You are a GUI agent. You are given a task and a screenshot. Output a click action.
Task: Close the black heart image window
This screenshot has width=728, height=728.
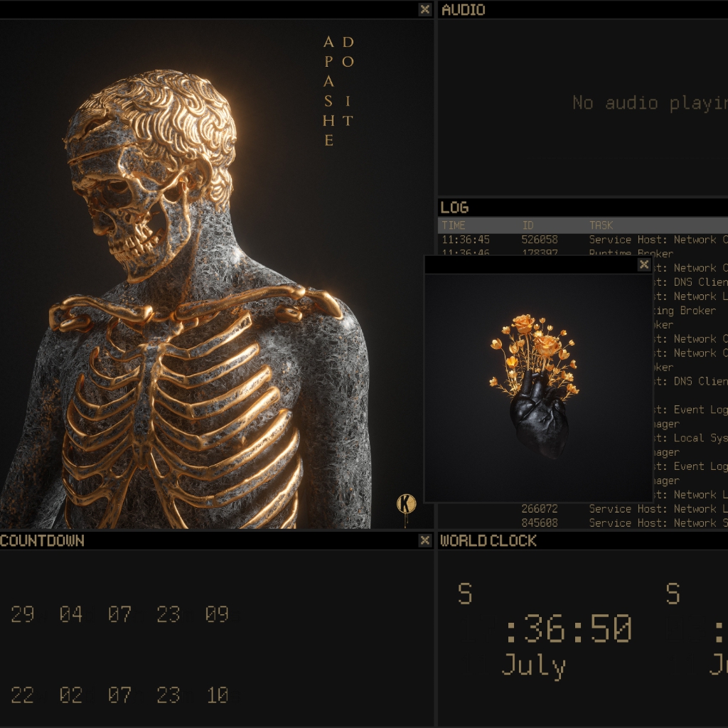point(643,264)
